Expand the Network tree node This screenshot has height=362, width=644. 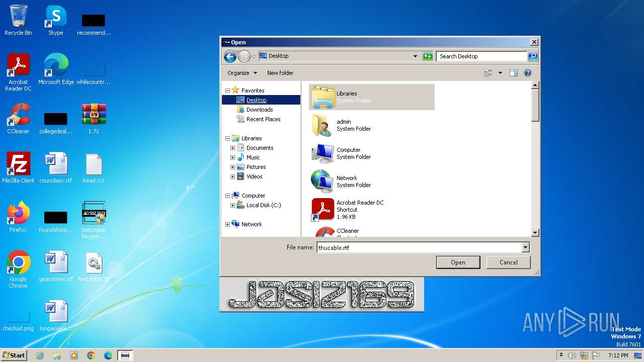(227, 225)
